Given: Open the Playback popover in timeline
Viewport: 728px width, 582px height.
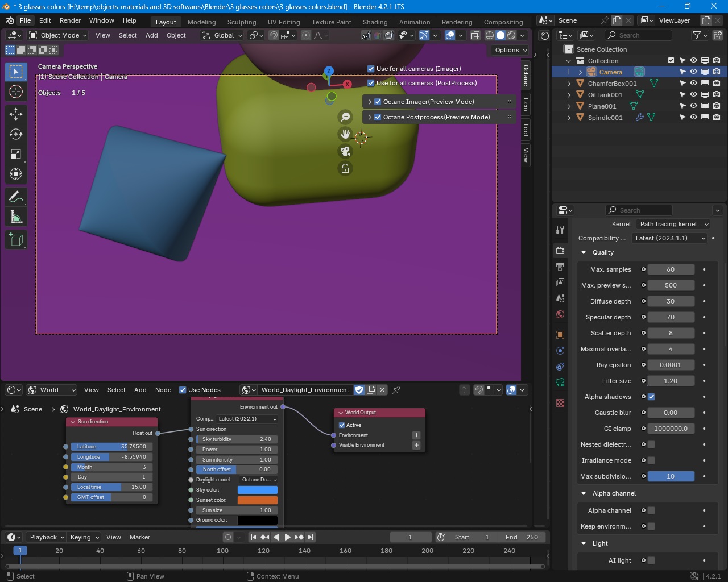Looking at the screenshot, I should pos(46,537).
